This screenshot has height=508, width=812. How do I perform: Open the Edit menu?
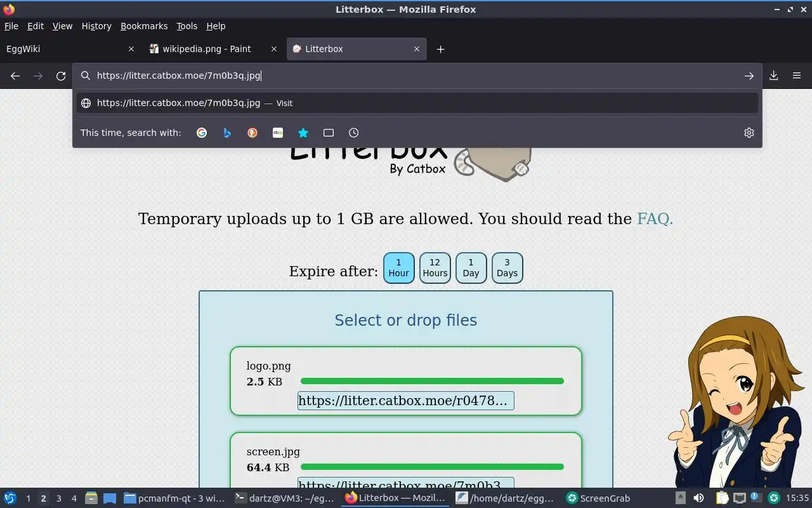click(x=36, y=26)
